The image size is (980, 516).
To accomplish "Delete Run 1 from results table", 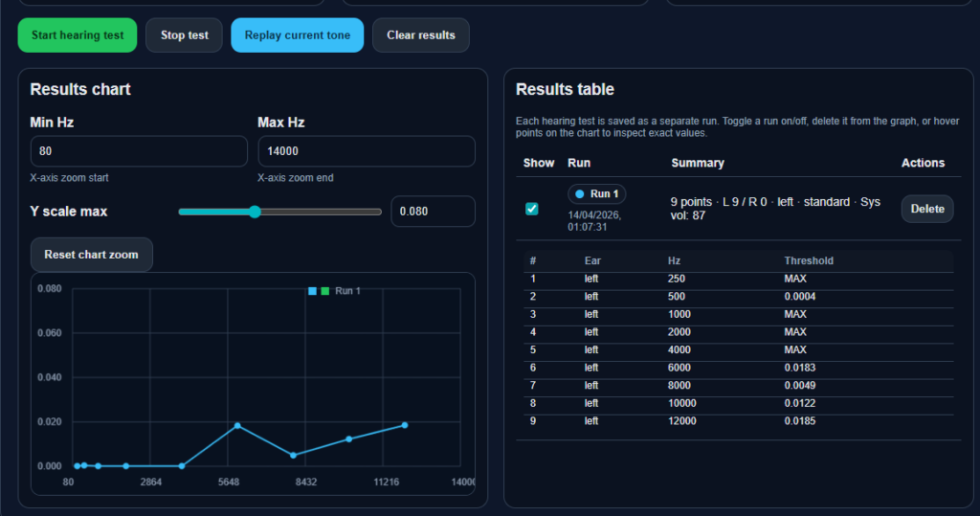I will [926, 209].
